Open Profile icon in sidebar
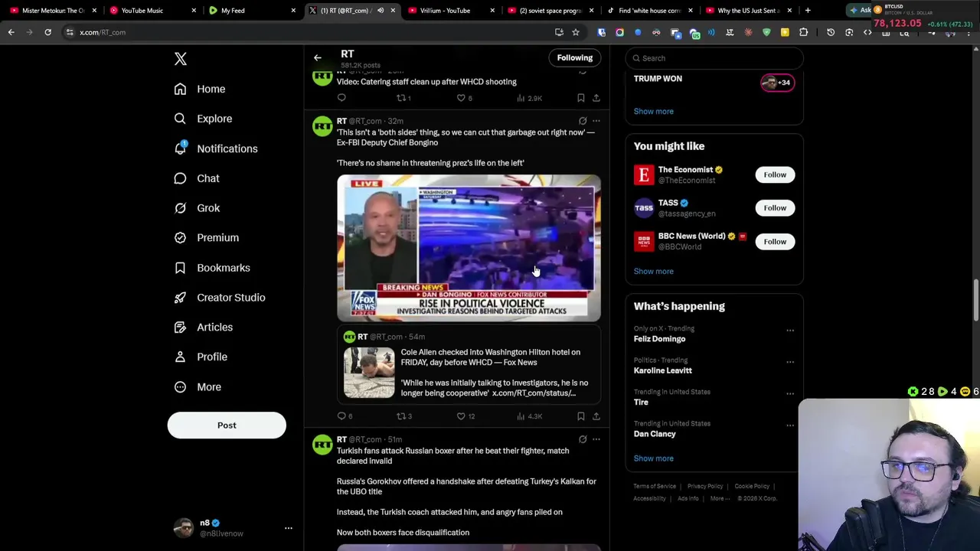This screenshot has height=551, width=980. click(x=180, y=357)
